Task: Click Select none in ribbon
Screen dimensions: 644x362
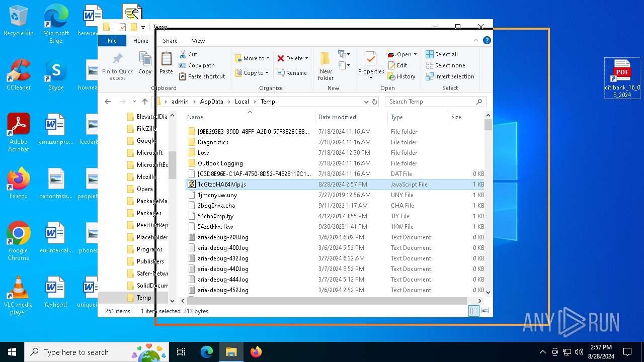Action: click(445, 65)
